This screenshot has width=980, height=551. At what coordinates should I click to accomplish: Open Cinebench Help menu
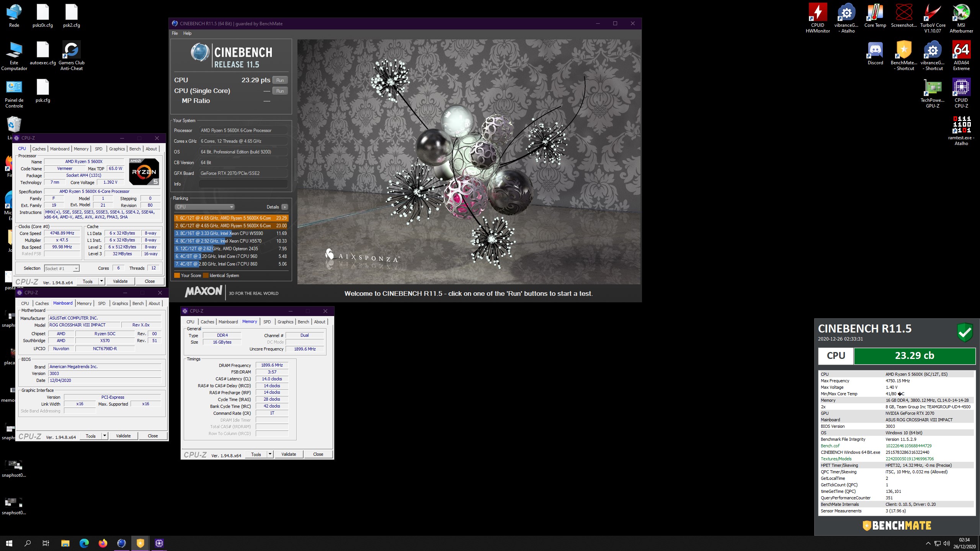coord(187,33)
